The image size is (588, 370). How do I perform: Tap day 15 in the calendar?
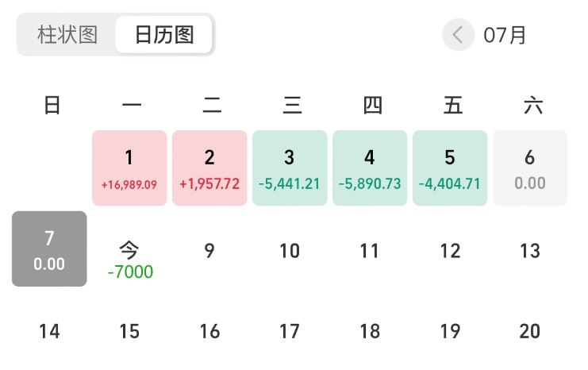coord(129,331)
